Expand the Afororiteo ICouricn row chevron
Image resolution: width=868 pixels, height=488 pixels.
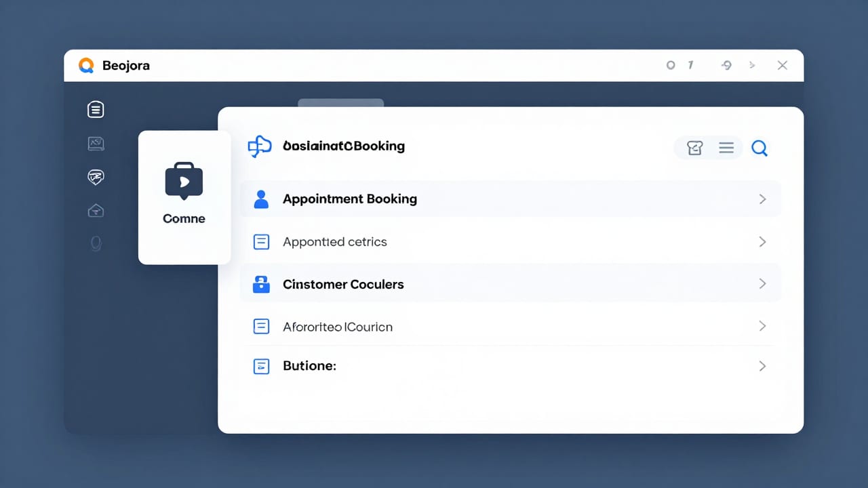point(762,327)
